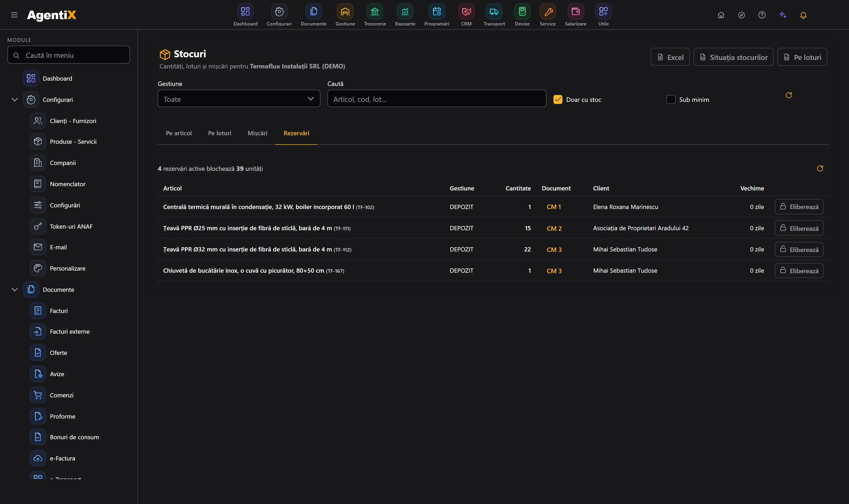Open the Trezorerie module icon
Image resolution: width=849 pixels, height=504 pixels.
point(375,12)
